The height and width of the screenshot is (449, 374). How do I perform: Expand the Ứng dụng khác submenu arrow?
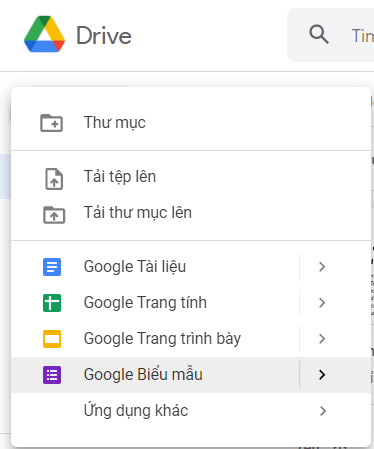[322, 411]
